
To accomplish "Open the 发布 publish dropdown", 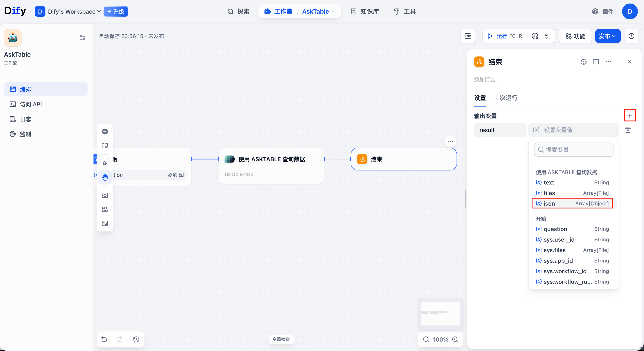I will tap(608, 36).
